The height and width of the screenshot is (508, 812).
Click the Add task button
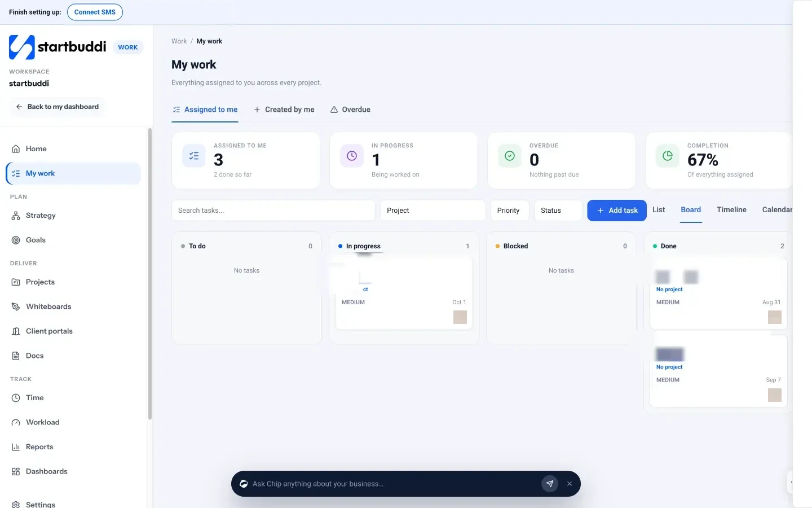pos(617,211)
